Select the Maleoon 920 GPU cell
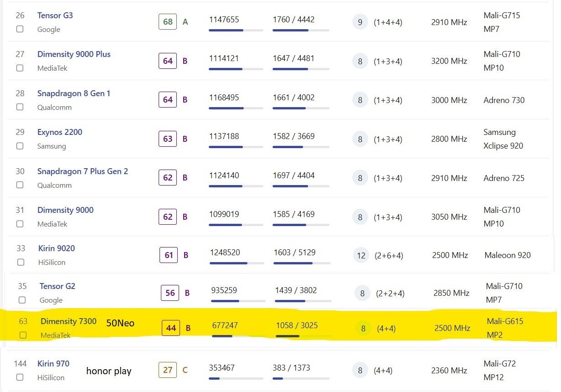Viewport: 561px width, 392px height. pyautogui.click(x=508, y=255)
